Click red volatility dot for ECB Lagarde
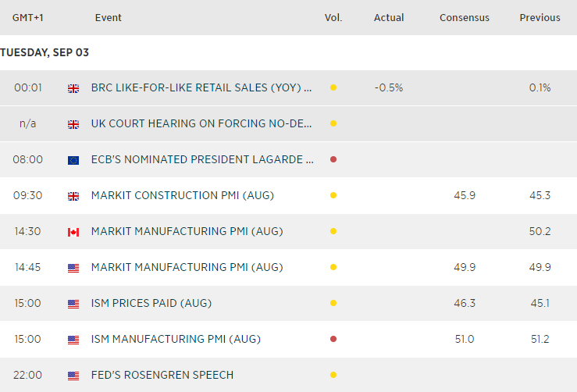The width and height of the screenshot is (577, 392). pyautogui.click(x=333, y=160)
